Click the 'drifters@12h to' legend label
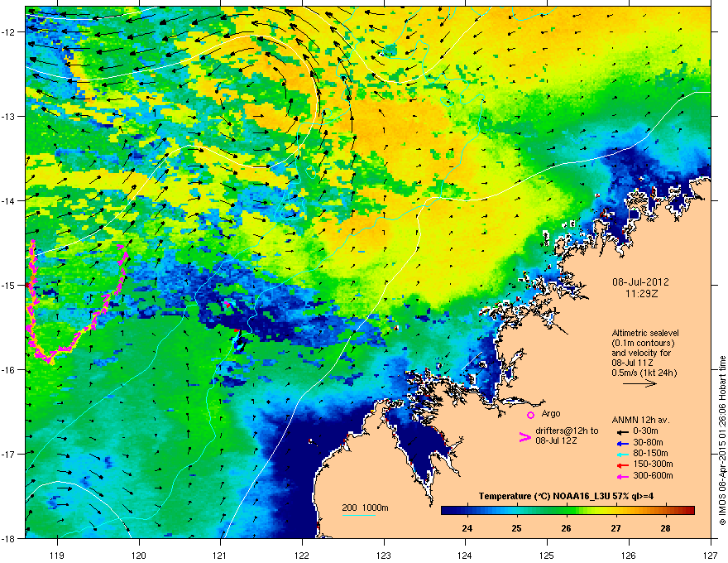 coord(567,431)
